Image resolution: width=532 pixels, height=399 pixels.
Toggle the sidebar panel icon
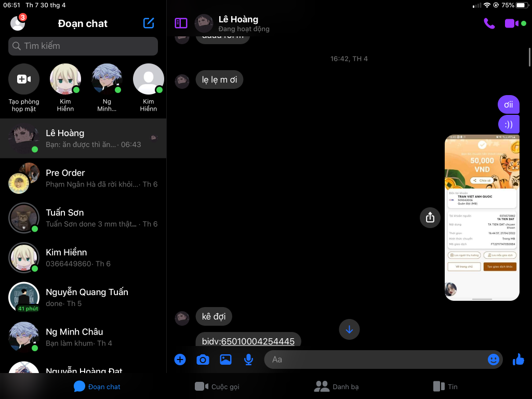coord(181,23)
